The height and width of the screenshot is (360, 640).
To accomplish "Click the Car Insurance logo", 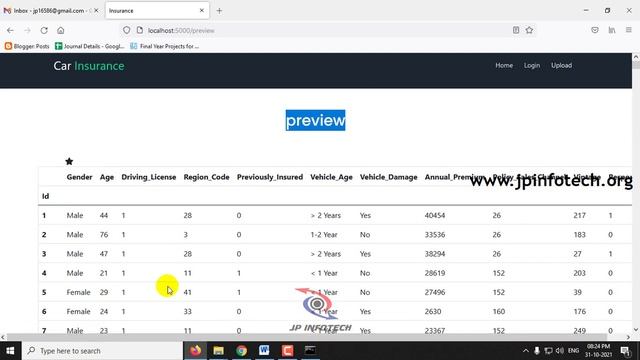I will 89,66.
